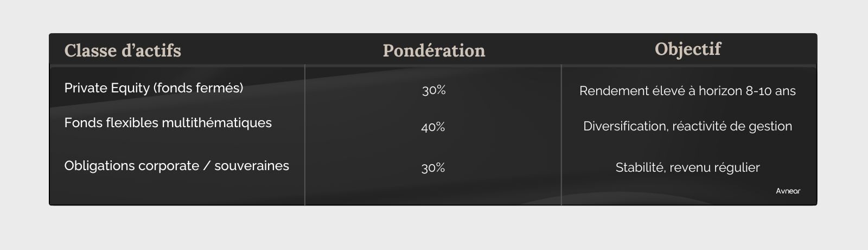
Task: Select the "(fonds fermés)" parenthetical text
Action: (x=198, y=88)
